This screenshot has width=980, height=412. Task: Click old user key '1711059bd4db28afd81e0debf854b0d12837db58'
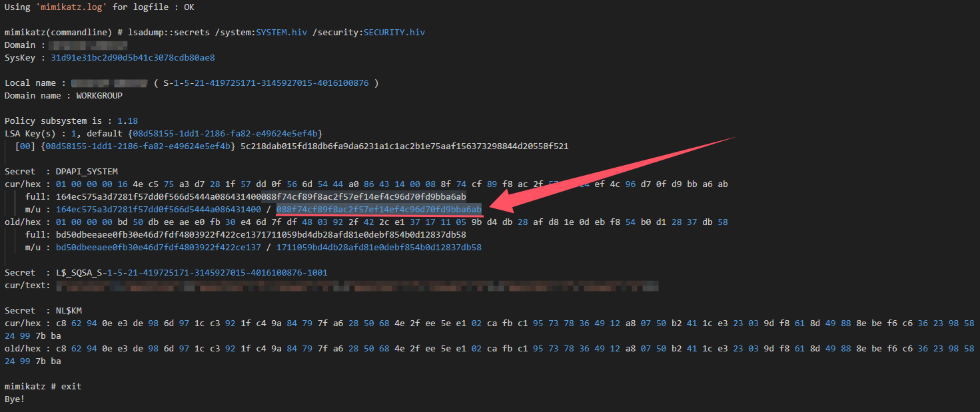379,248
